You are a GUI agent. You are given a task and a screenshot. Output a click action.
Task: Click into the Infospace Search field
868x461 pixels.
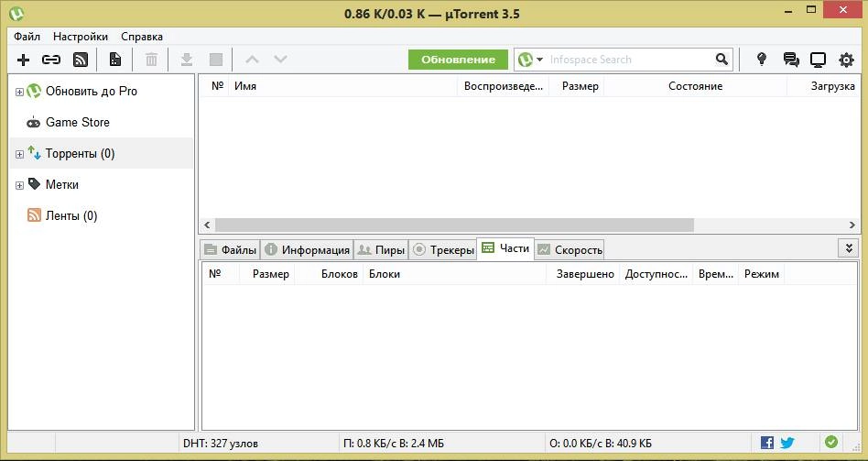628,60
